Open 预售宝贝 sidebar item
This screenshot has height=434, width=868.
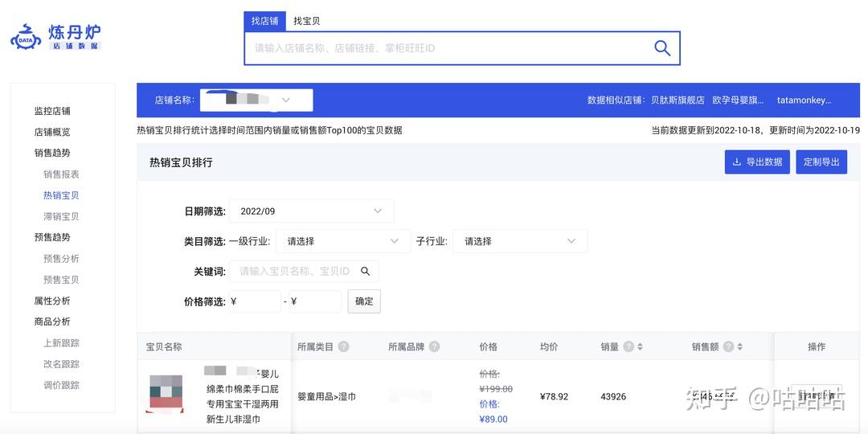(61, 280)
